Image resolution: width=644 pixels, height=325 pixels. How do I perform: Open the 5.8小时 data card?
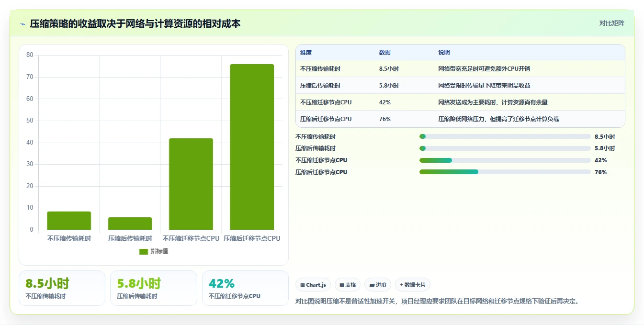(x=154, y=288)
